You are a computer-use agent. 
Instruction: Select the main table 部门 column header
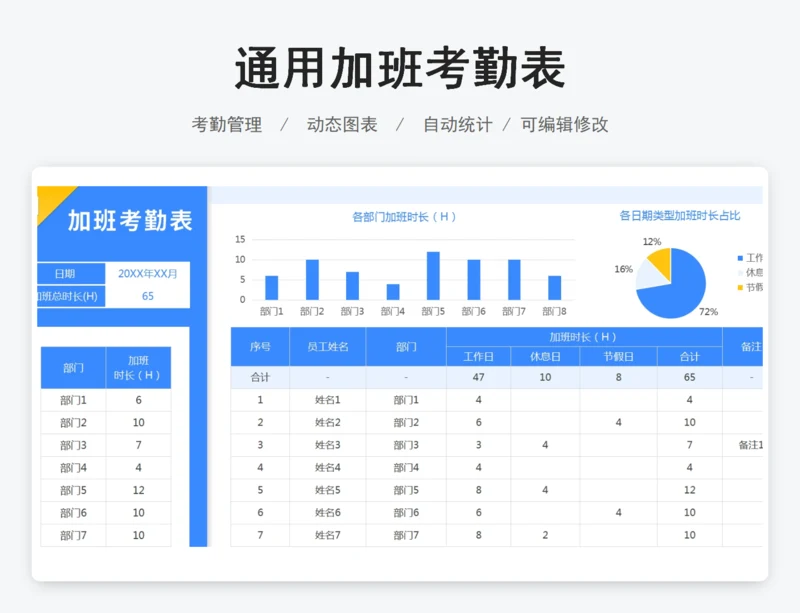click(406, 347)
